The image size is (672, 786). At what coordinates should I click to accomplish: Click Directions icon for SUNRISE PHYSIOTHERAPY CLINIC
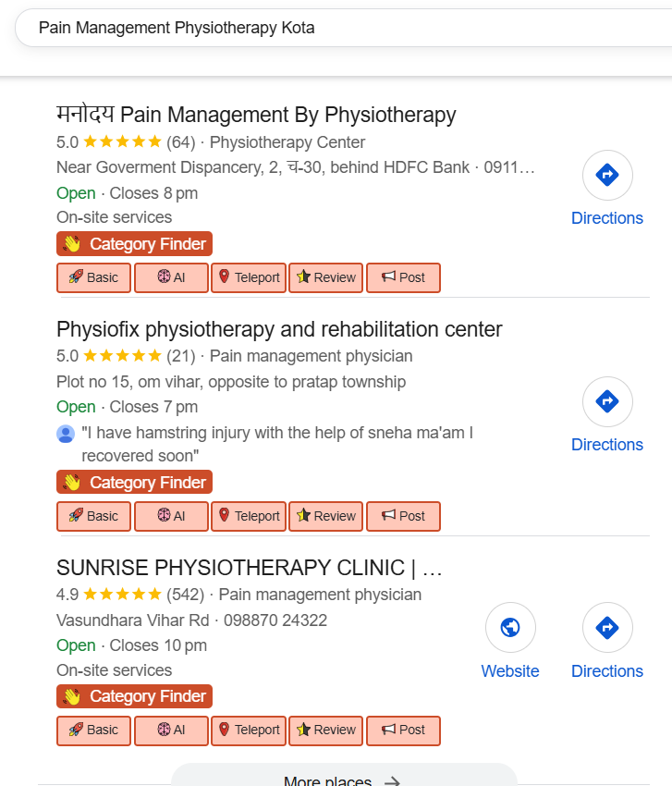606,628
